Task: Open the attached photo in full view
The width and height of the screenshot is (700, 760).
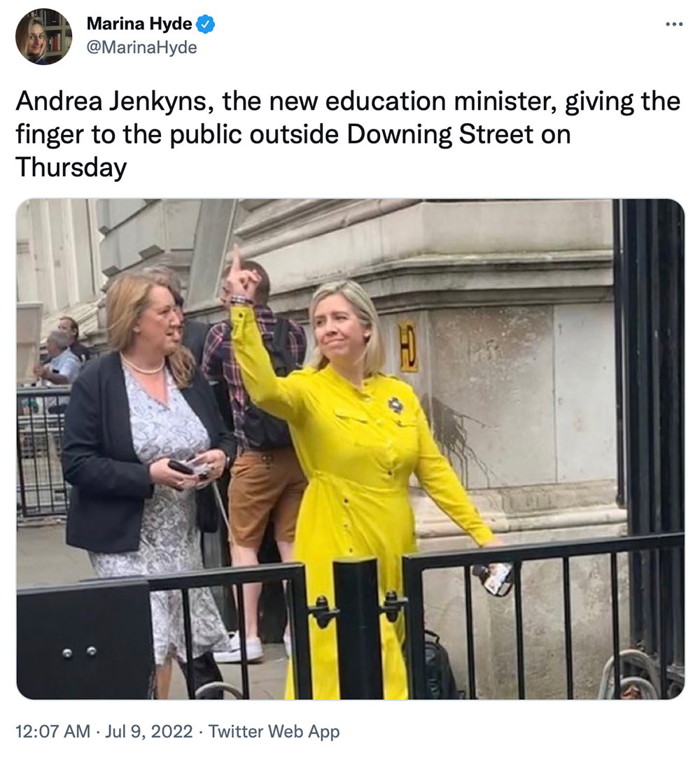Action: click(x=351, y=449)
